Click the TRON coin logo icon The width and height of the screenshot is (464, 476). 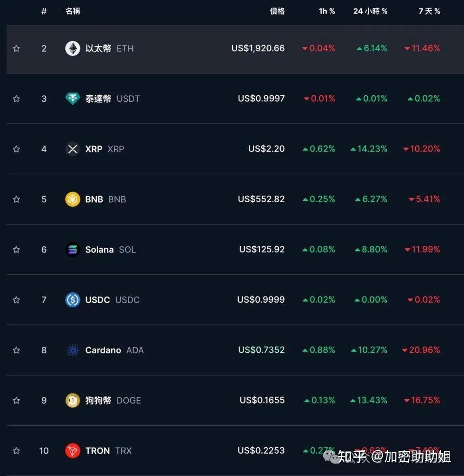[x=73, y=450]
